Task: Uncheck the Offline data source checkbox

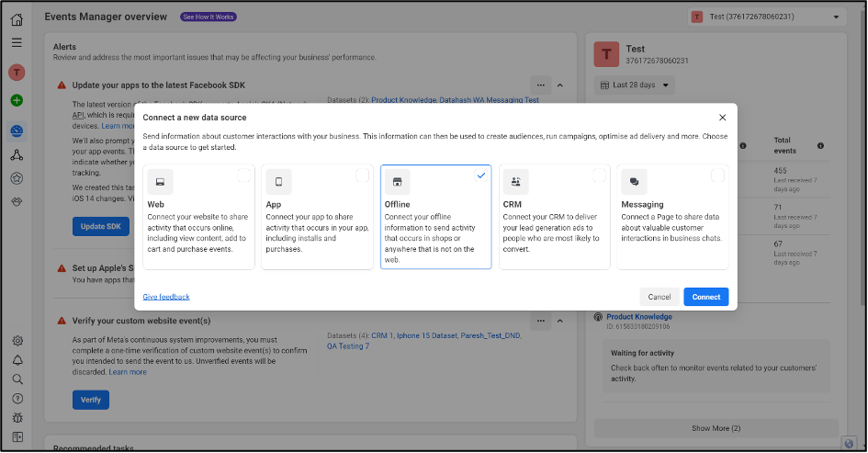Action: [x=481, y=176]
